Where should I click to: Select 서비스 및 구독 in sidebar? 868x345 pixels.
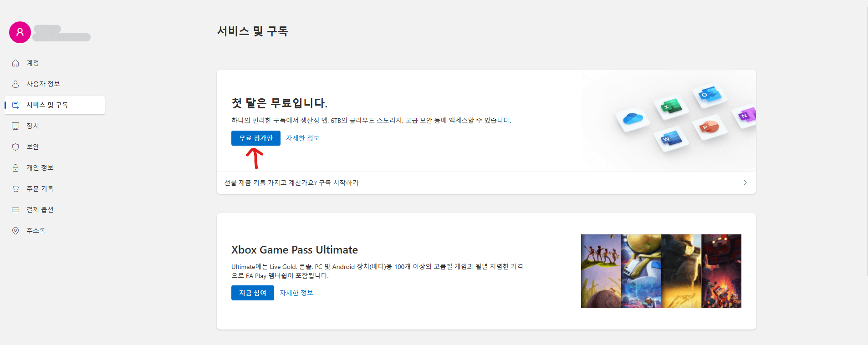pos(55,105)
